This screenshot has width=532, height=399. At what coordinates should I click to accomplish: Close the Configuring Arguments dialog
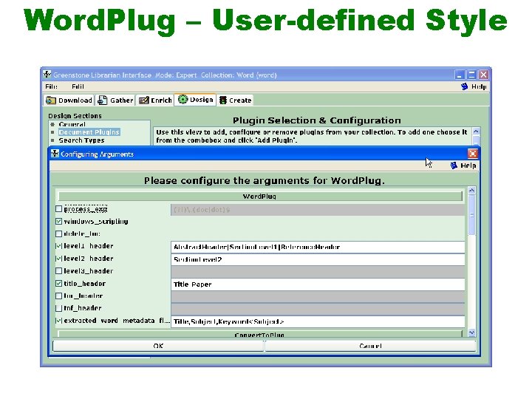point(473,154)
